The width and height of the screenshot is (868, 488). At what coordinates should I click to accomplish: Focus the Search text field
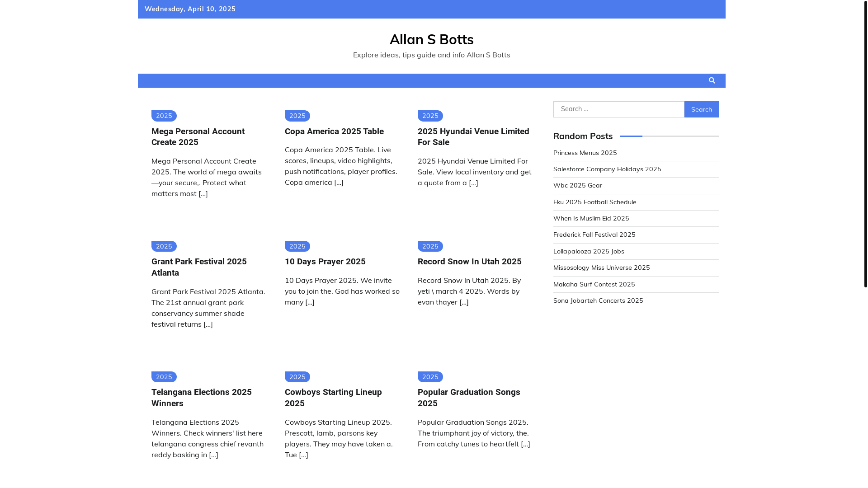pyautogui.click(x=618, y=109)
